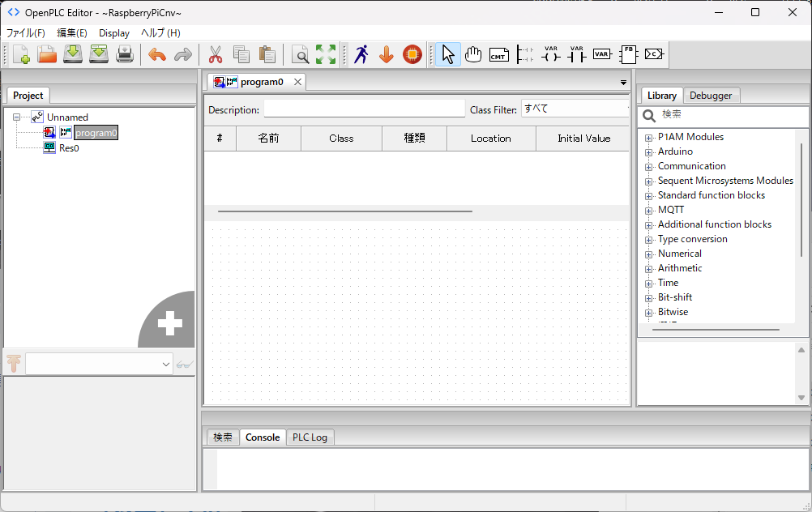Screen dimensions: 812x512
Task: Close the program0 editor tab
Action: point(297,82)
